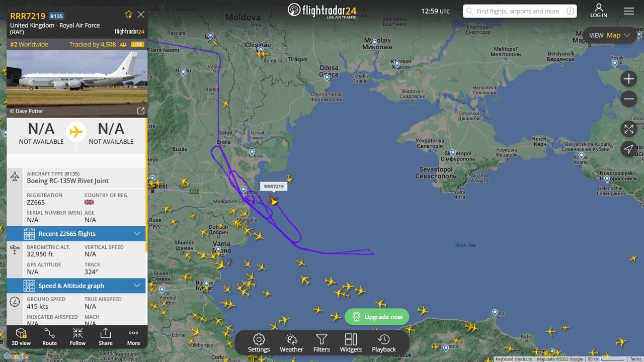The width and height of the screenshot is (644, 362).
Task: Click the barometric altitude 32,950 ft
Action: [x=40, y=254]
